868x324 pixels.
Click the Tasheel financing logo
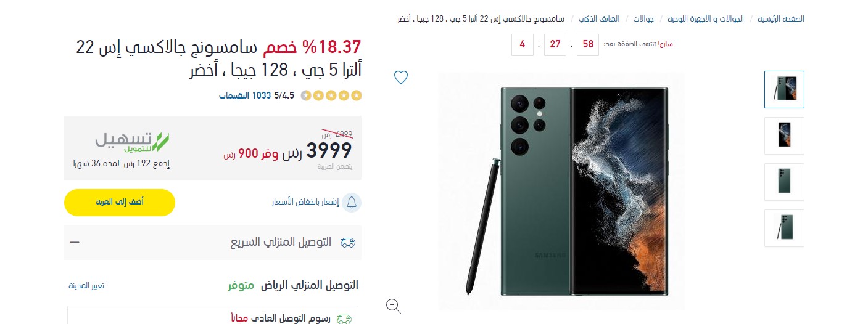(x=132, y=142)
